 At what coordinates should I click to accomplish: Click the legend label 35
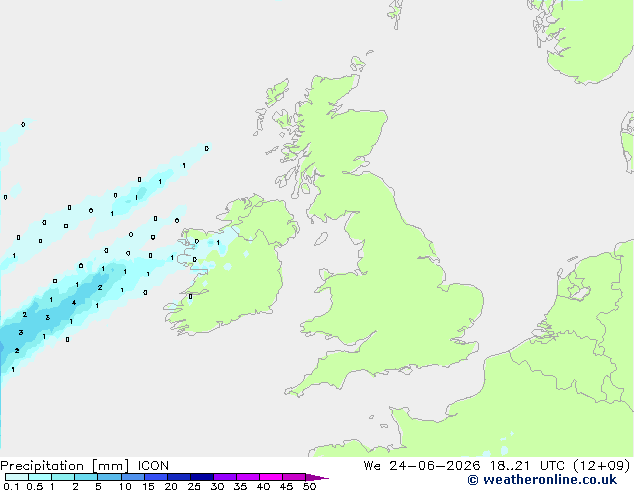[x=240, y=486]
